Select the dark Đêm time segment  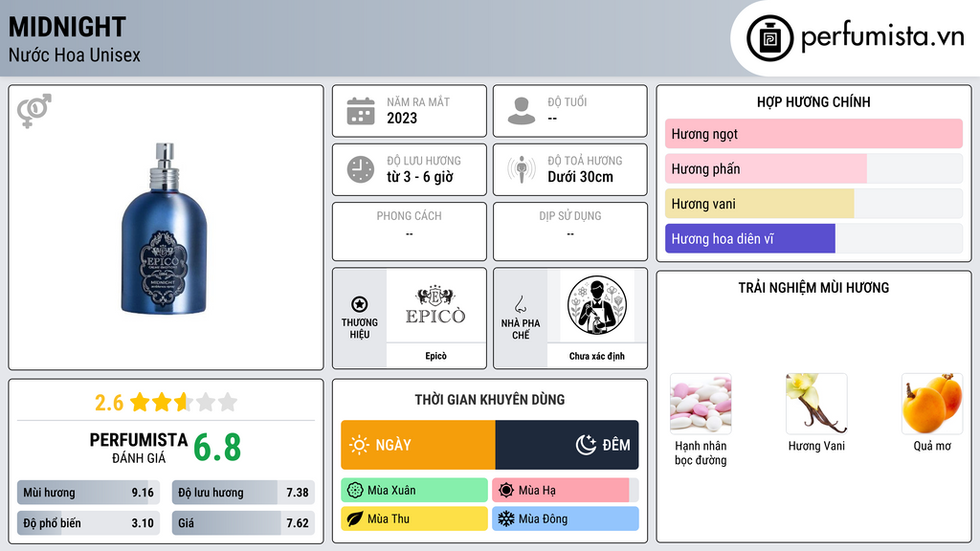point(567,445)
